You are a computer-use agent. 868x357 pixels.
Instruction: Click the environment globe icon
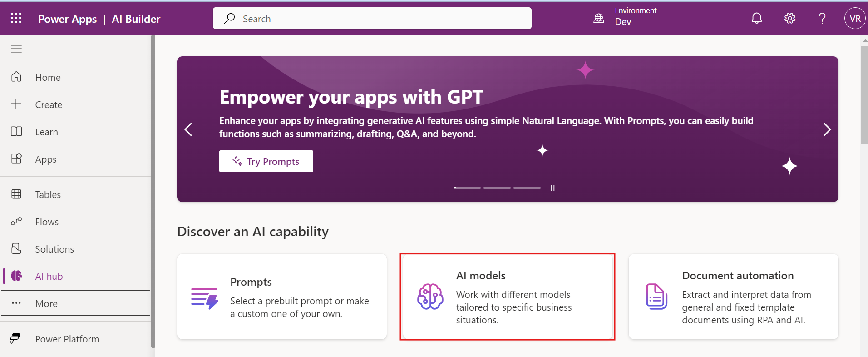[599, 18]
